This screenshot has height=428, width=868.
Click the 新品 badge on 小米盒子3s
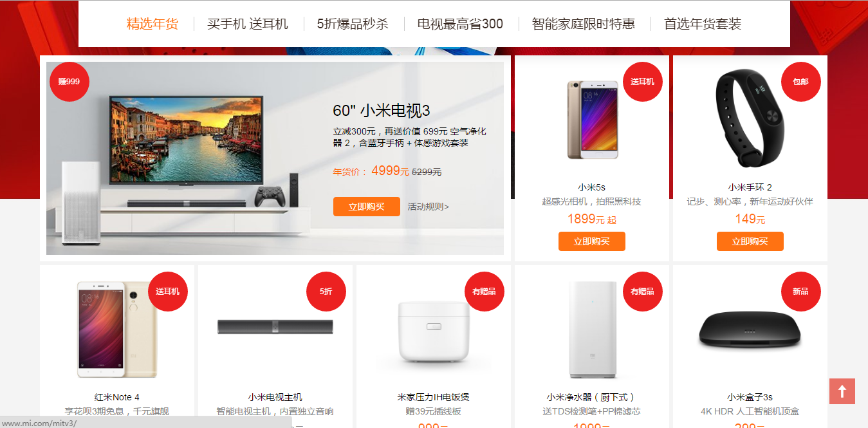(801, 292)
